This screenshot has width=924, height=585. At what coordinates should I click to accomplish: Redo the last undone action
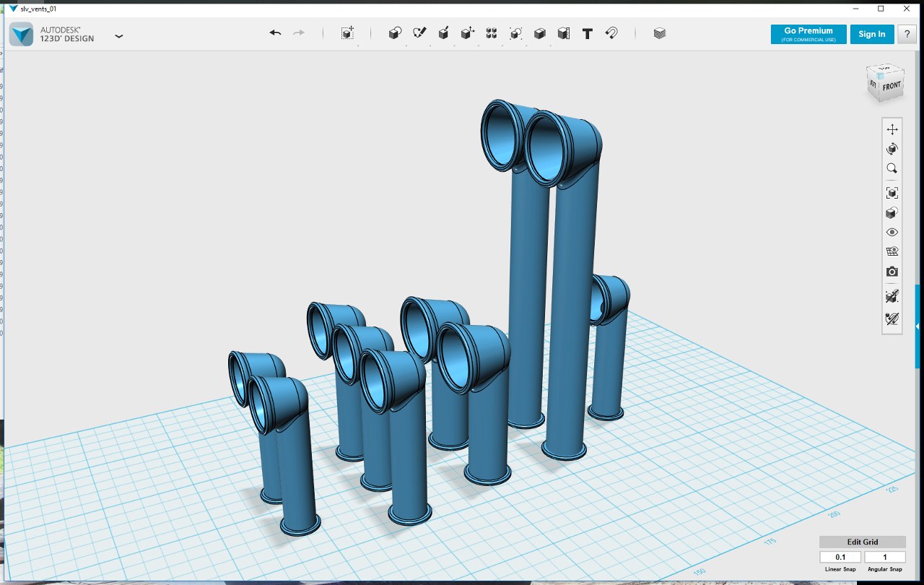pos(299,33)
